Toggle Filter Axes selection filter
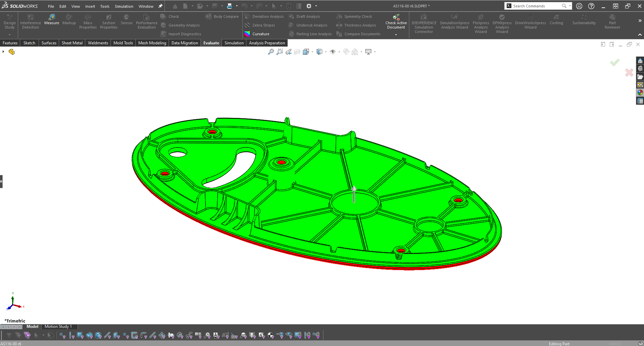The image size is (644, 346). click(x=107, y=335)
